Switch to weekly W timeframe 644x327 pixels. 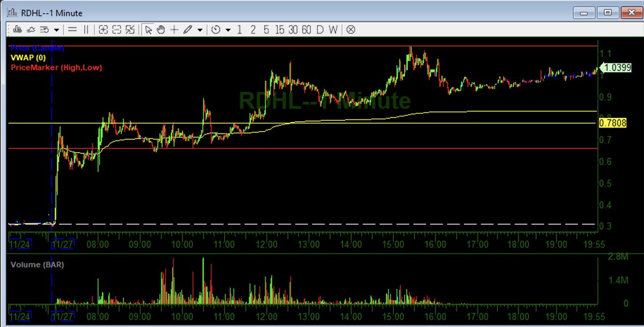pos(333,29)
